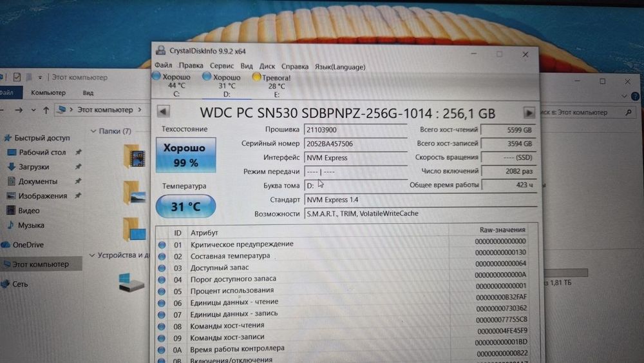The image size is (644, 363).
Task: Click the blue status circle for drive C:
Action: pyautogui.click(x=156, y=76)
